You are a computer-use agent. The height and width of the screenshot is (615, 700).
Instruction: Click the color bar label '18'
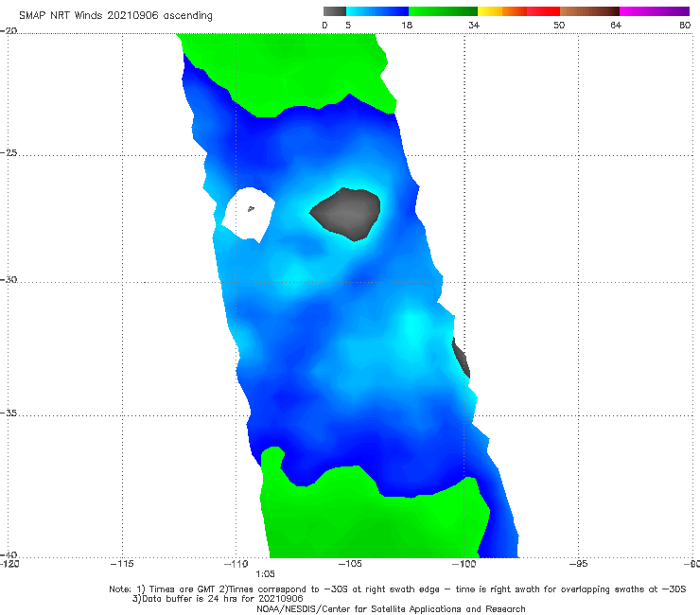(x=407, y=25)
